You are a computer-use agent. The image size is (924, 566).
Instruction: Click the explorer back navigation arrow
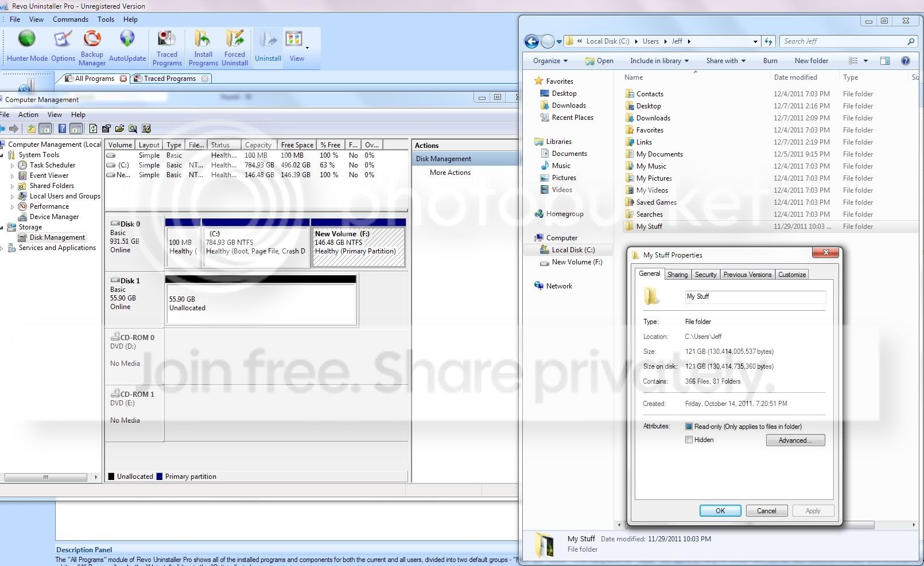[x=531, y=41]
